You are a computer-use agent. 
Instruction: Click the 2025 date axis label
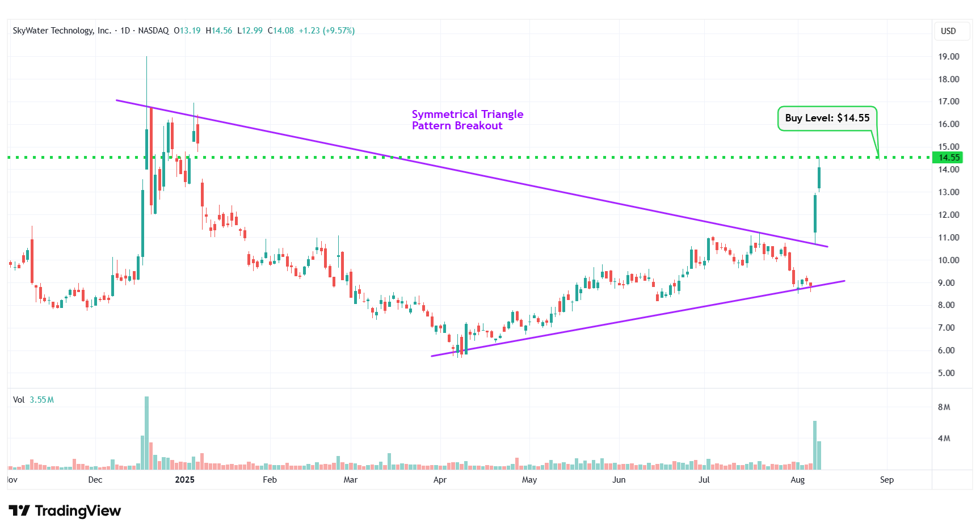(185, 480)
